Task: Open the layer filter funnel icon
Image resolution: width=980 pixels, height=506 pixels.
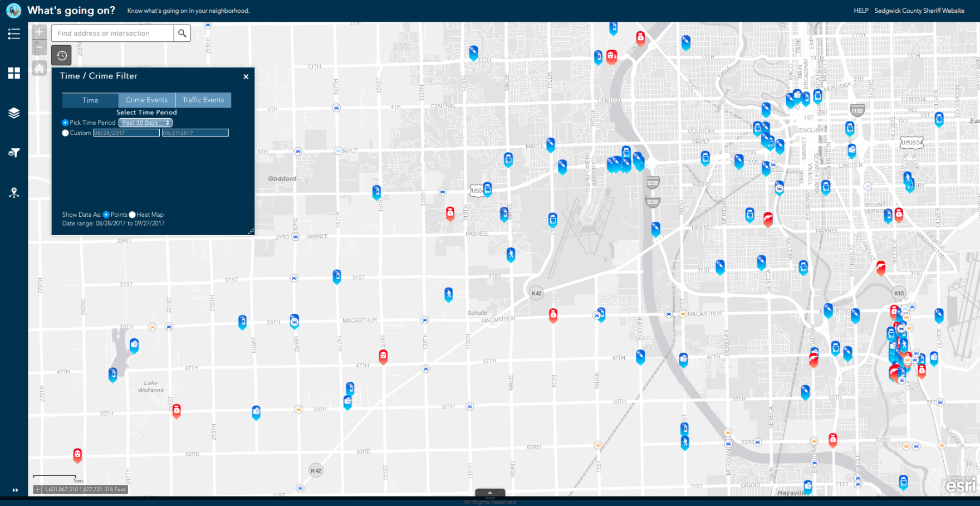Action: coord(14,153)
